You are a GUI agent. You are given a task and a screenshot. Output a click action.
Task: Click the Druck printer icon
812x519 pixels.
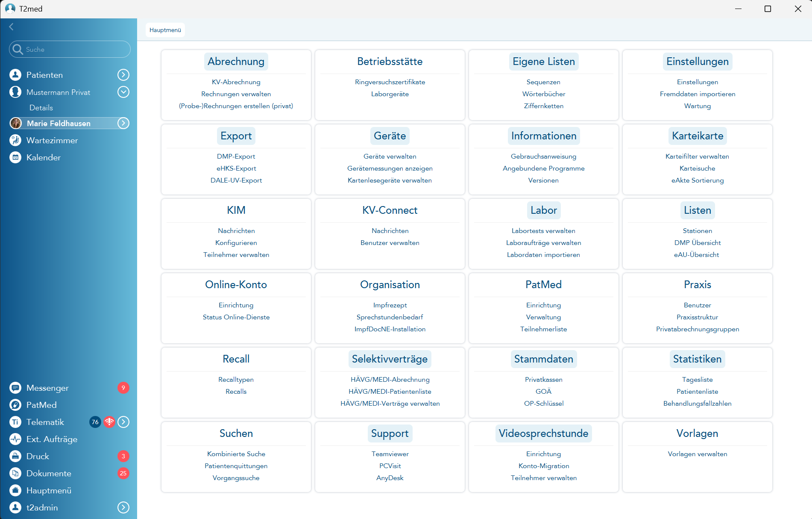tap(15, 456)
